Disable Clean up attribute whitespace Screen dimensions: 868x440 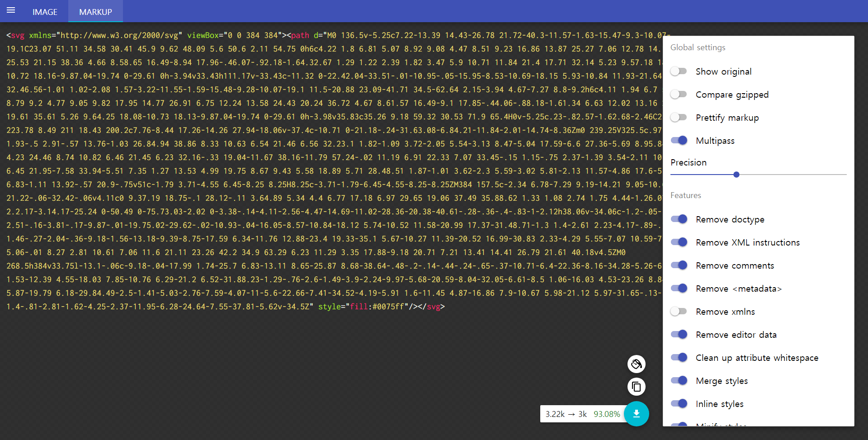pos(679,358)
